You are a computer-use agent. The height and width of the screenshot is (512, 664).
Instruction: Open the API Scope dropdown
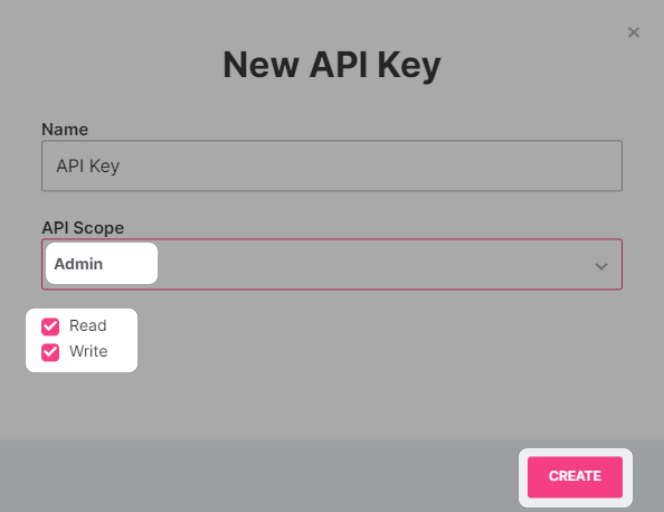pos(331,265)
